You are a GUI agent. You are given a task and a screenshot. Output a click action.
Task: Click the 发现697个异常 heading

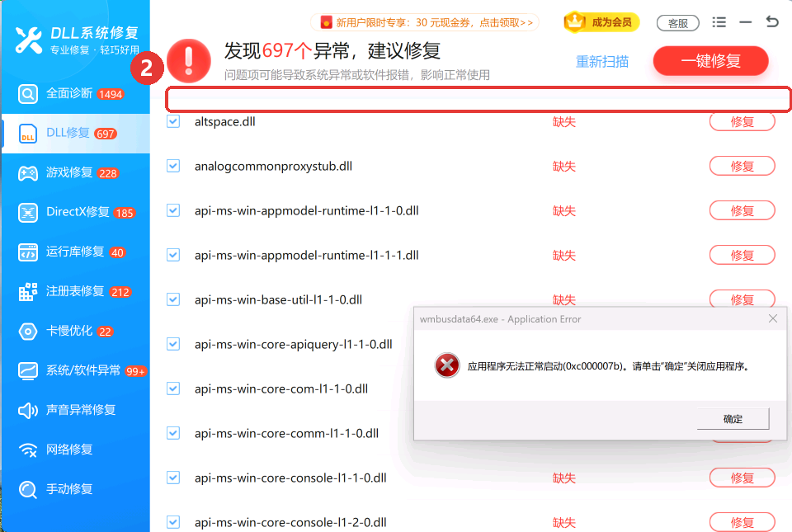tap(332, 50)
